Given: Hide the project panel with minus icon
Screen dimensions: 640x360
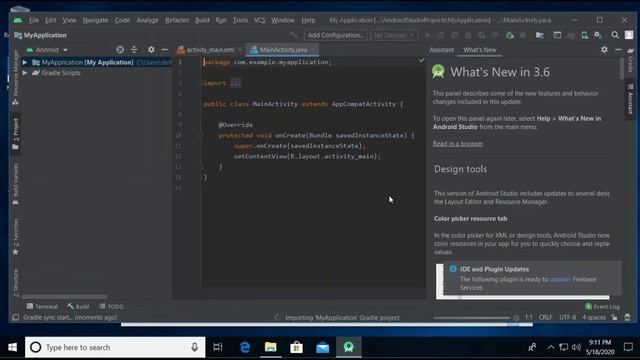Looking at the screenshot, I should 164,50.
